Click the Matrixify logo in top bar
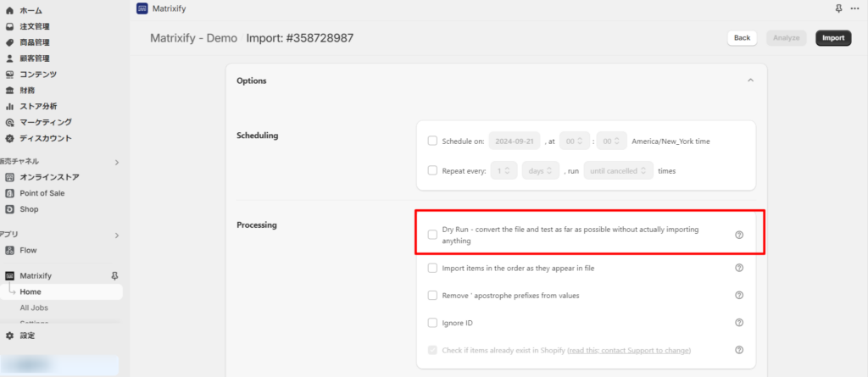Screen dimensions: 868x377 142,8
